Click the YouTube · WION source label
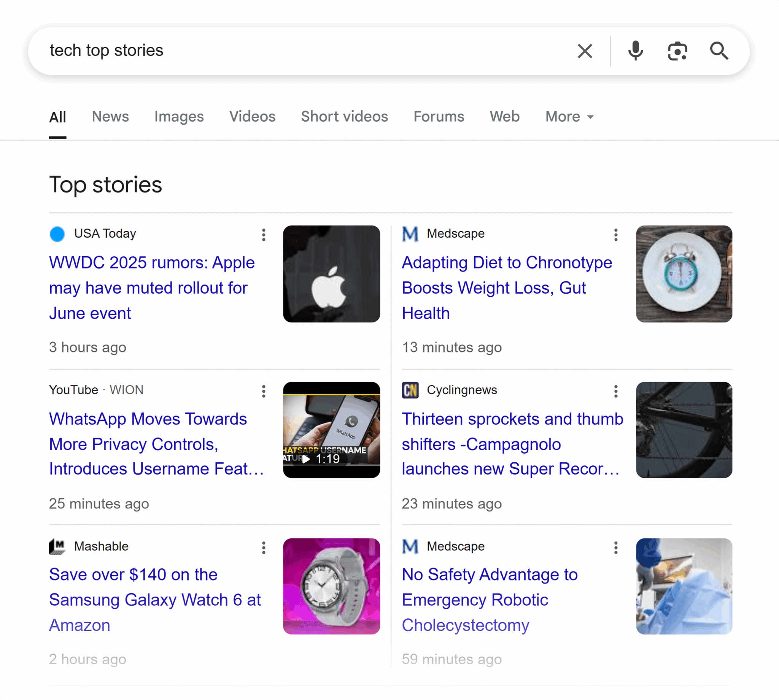 [96, 390]
